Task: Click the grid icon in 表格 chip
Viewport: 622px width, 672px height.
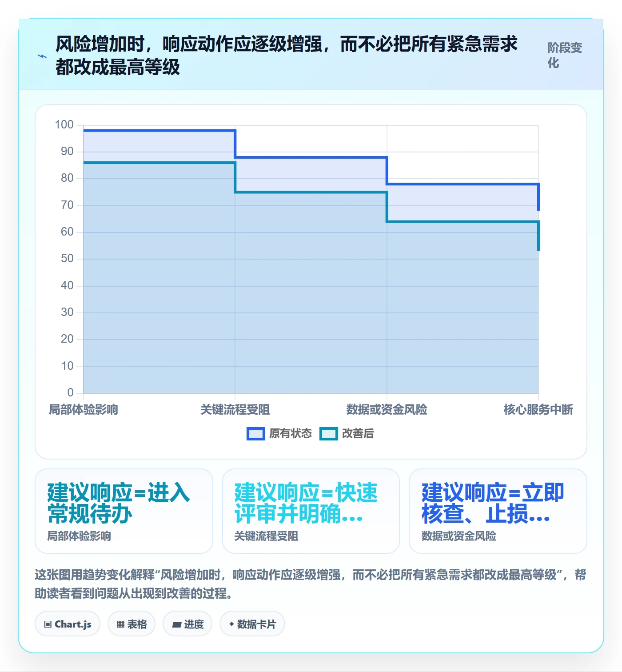Action: point(120,624)
